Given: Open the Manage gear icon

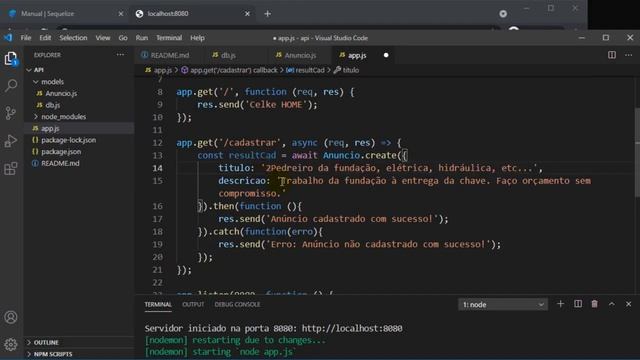Looking at the screenshot, I should coord(11,344).
